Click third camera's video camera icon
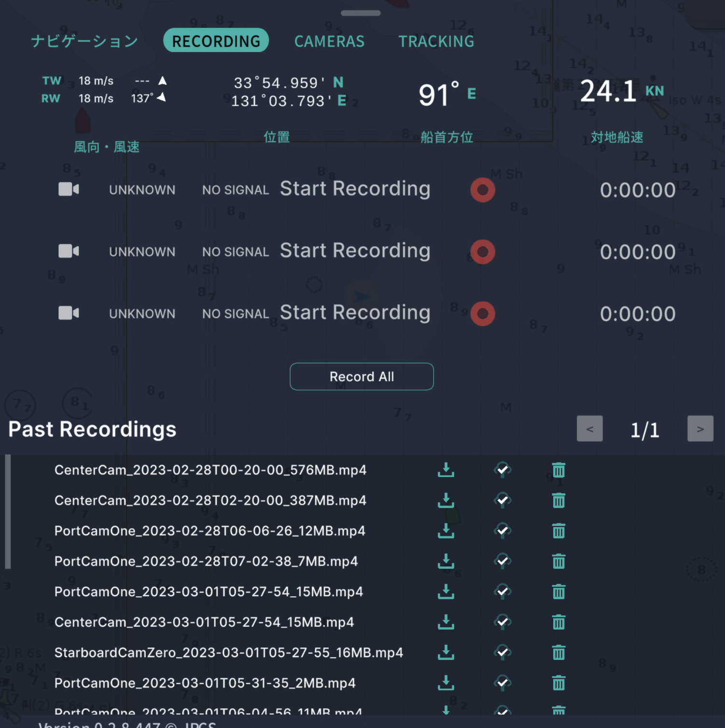 (69, 313)
